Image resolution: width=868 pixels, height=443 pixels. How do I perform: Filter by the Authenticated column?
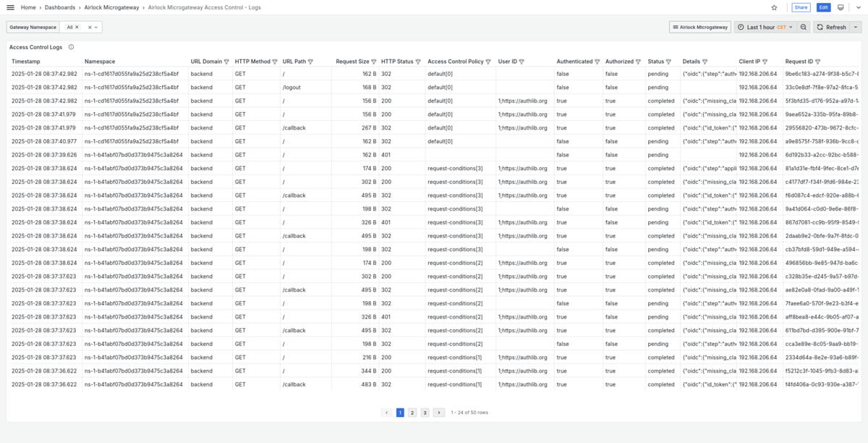(597, 62)
